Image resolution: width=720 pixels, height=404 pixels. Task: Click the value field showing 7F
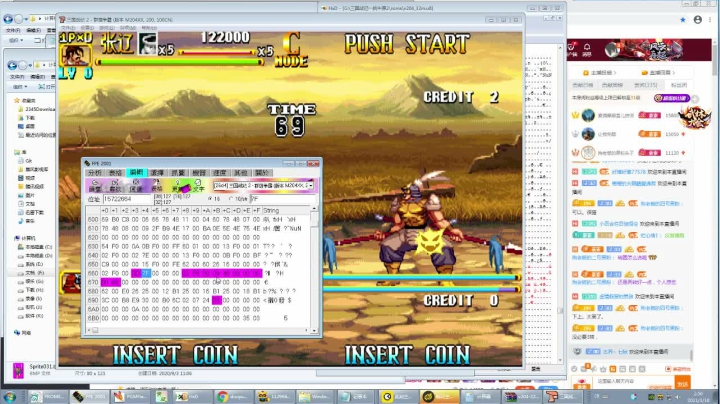[x=282, y=199]
